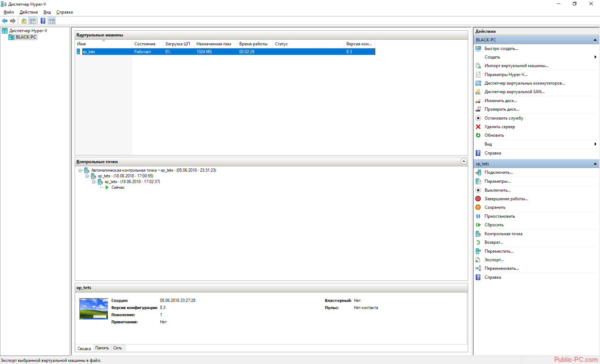Click the Back arrow toolbar icon

point(5,21)
